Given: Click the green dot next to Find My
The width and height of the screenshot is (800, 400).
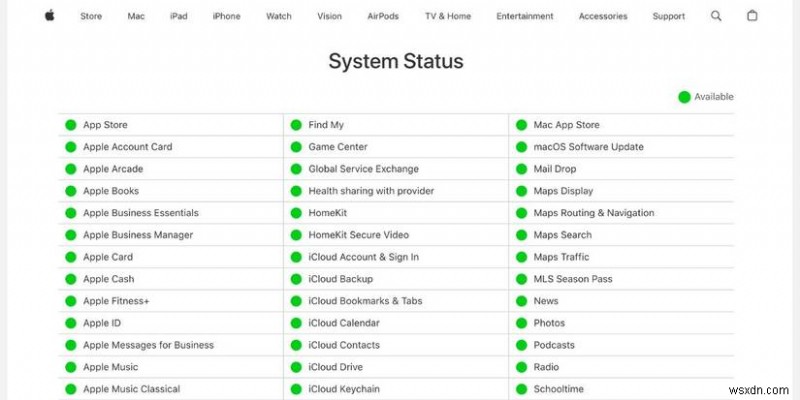Looking at the screenshot, I should [296, 125].
